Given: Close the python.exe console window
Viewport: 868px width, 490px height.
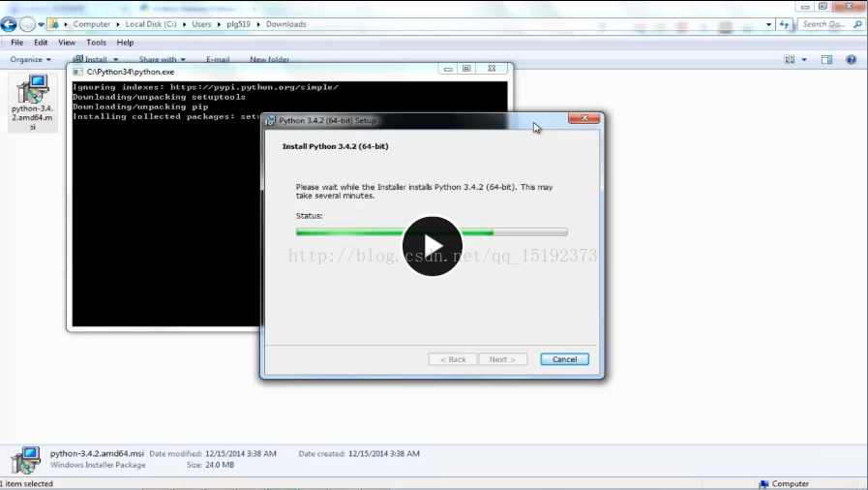Looking at the screenshot, I should [x=492, y=69].
